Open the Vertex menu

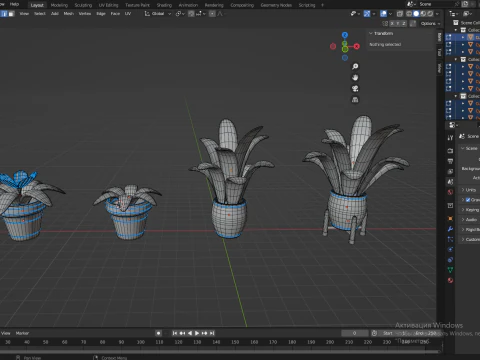pyautogui.click(x=85, y=14)
